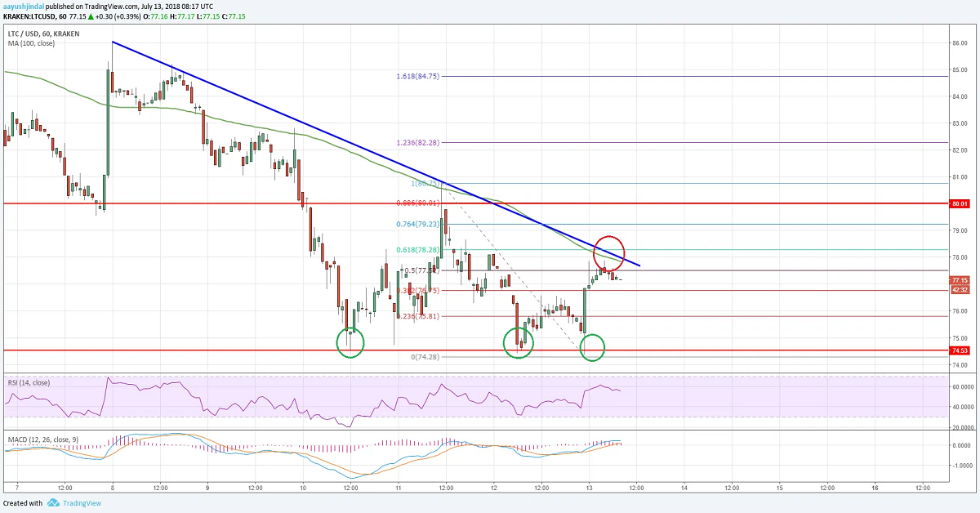Screen dimensions: 980x513
Task: Click the current price 77.15 axis tag
Action: pyautogui.click(x=960, y=279)
